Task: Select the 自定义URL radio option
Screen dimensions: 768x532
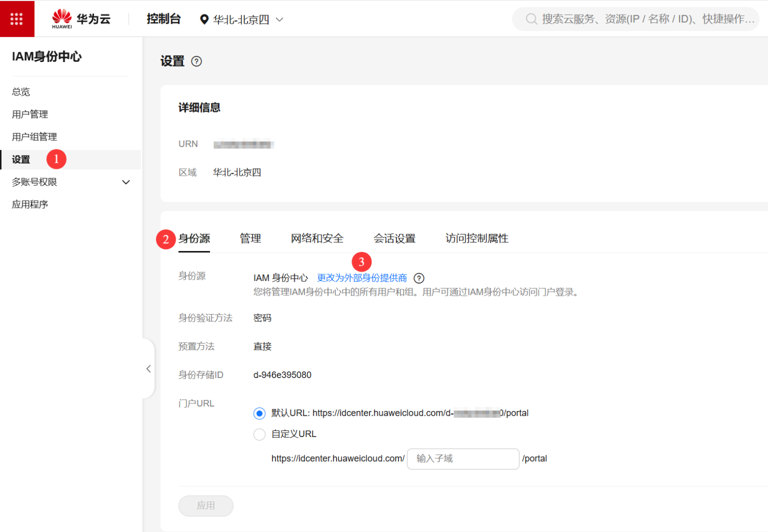Action: point(259,434)
